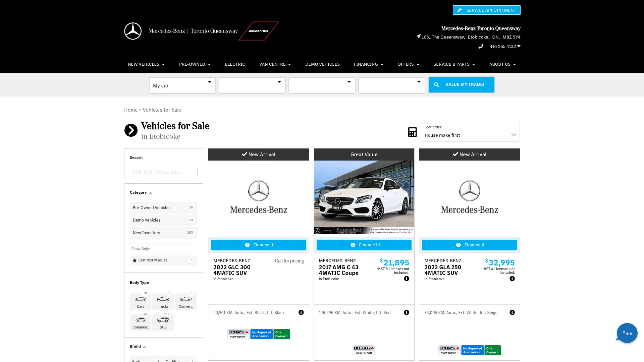Click info icon beside 76,065 KM details
Viewport: 644px width, 362px height.
click(x=512, y=312)
